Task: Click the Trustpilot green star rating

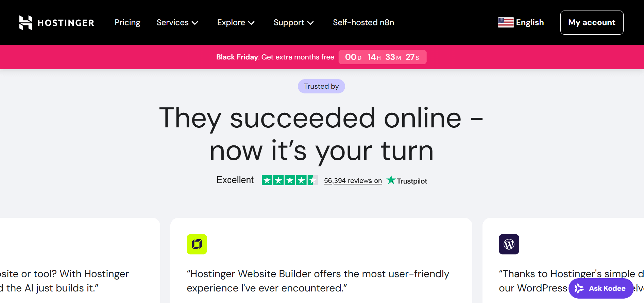Action: (x=290, y=180)
